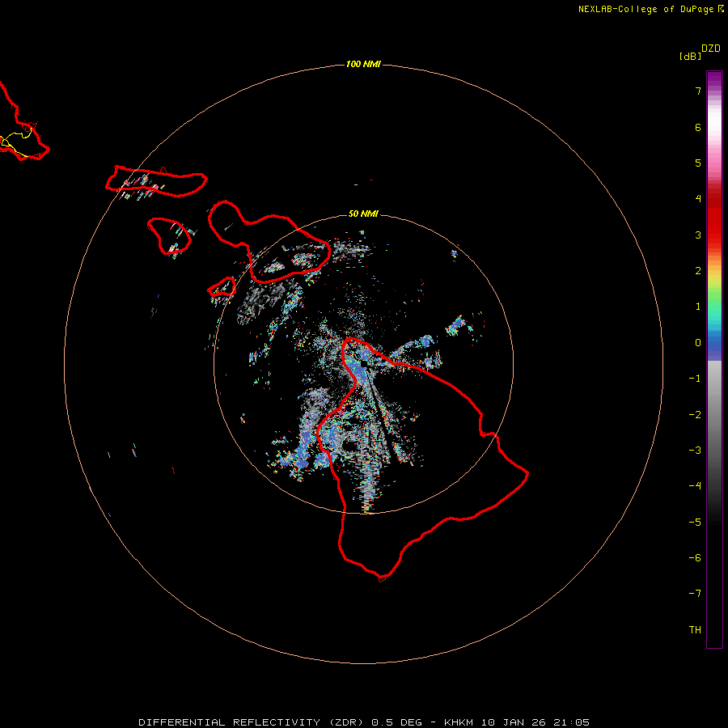This screenshot has height=728, width=728.
Task: Click the -3 value on the color scale
Action: pos(695,451)
